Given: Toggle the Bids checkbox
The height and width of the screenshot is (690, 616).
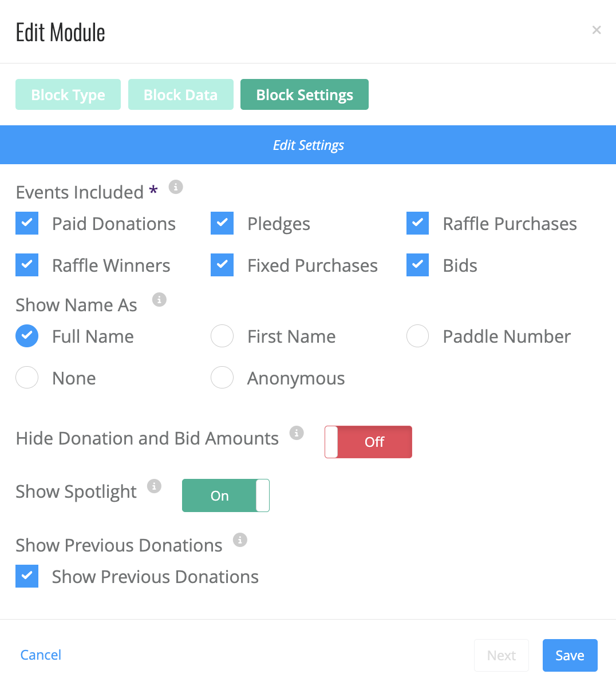Looking at the screenshot, I should (x=418, y=265).
